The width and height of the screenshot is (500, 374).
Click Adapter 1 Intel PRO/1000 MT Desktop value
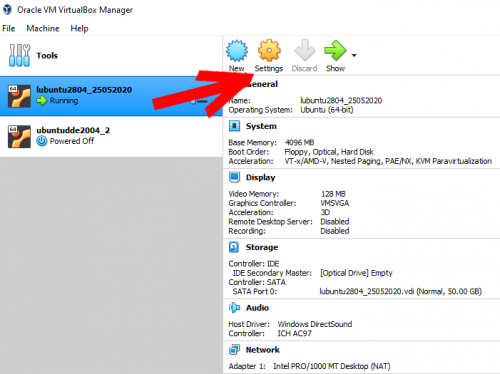[x=332, y=366]
